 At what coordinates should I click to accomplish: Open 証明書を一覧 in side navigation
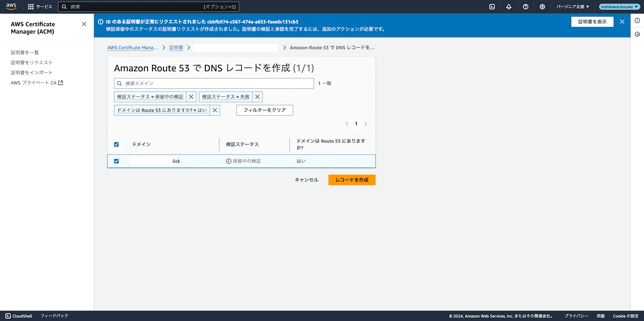(25, 52)
